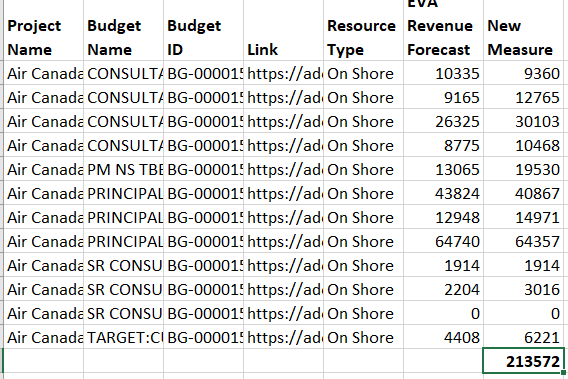Click the forecast value 9165
This screenshot has height=379, width=568.
[444, 97]
